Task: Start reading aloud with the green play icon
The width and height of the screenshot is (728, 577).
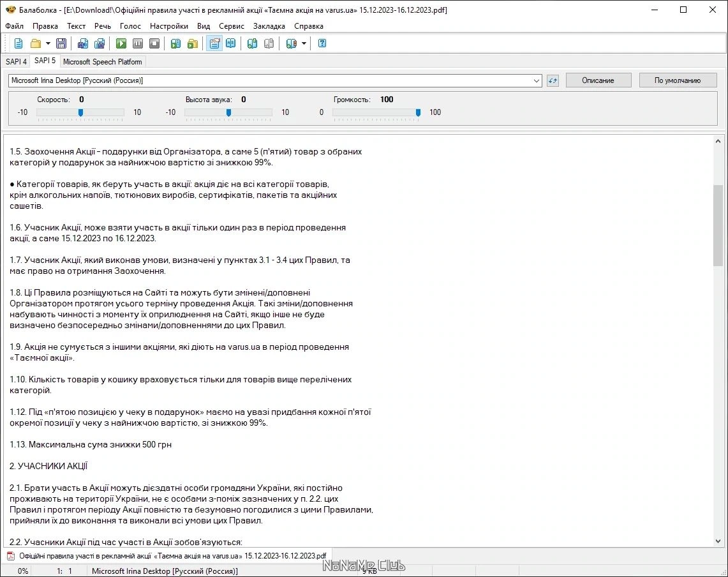Action: point(121,43)
